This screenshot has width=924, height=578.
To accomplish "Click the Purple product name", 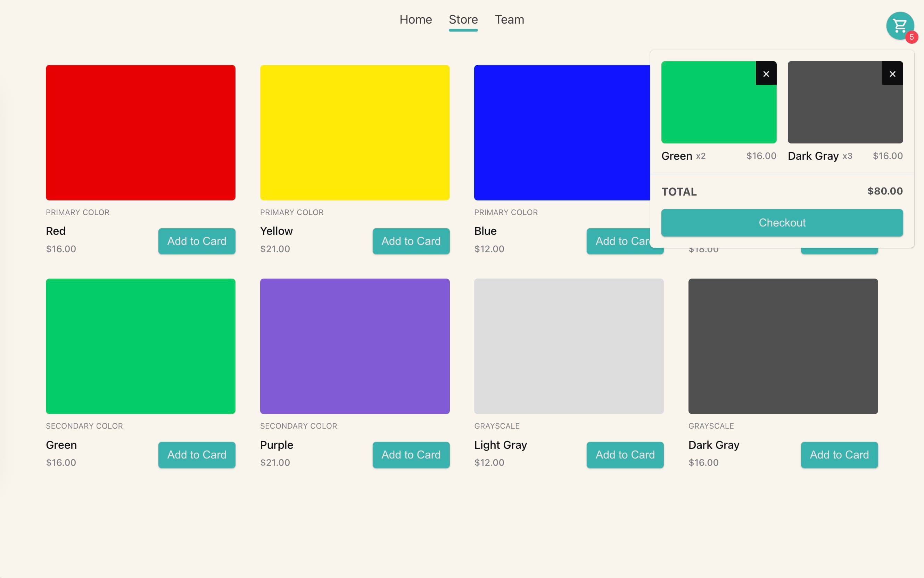I will (277, 445).
